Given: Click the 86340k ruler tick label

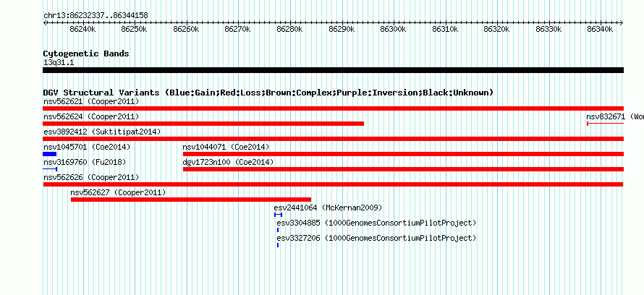Looking at the screenshot, I should pyautogui.click(x=601, y=29).
